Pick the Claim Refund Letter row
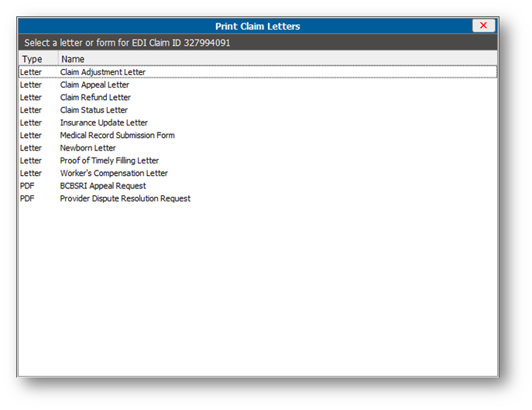 (x=95, y=98)
